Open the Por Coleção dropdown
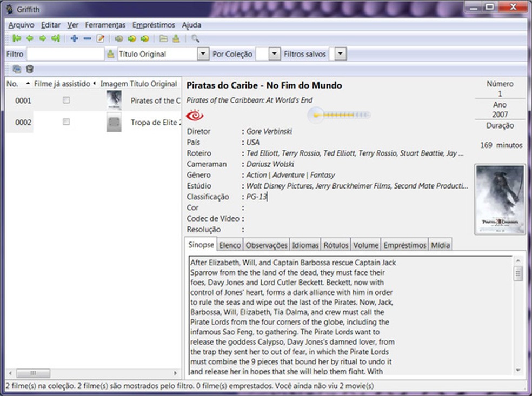 (x=274, y=54)
